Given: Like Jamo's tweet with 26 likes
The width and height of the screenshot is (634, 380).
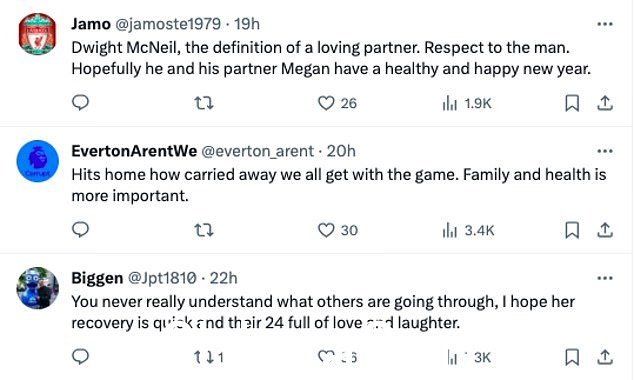Looking at the screenshot, I should (x=326, y=103).
